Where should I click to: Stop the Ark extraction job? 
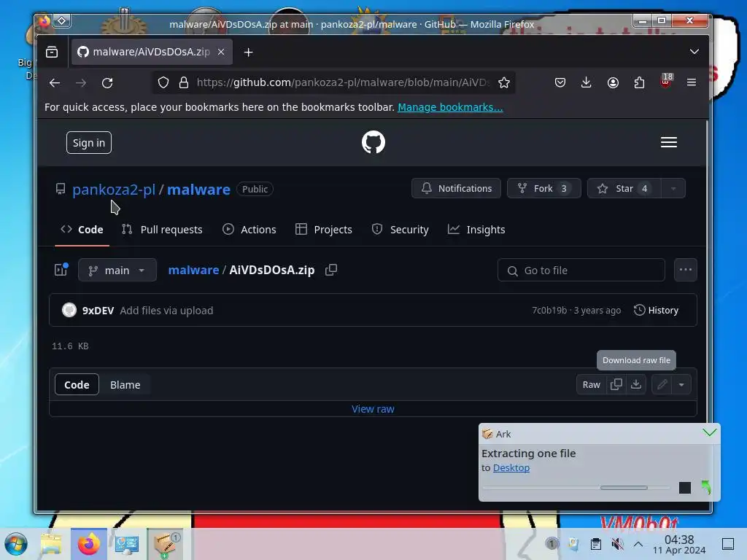point(684,488)
